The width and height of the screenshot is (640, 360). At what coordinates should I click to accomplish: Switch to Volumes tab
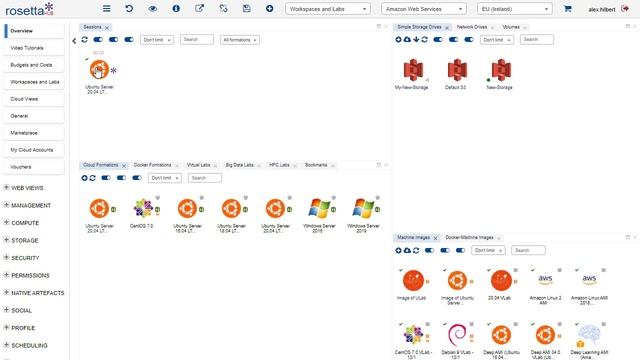511,27
